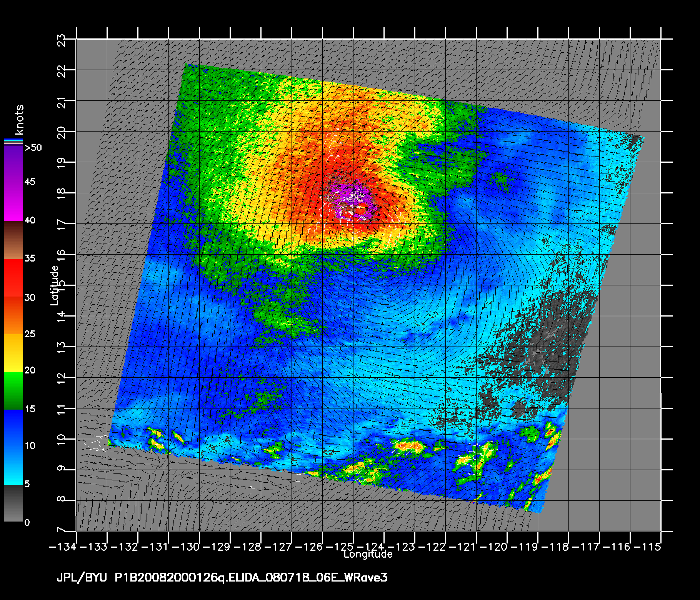Click the longitude tick label '-133'
Image resolution: width=700 pixels, height=600 pixels.
pos(93,547)
